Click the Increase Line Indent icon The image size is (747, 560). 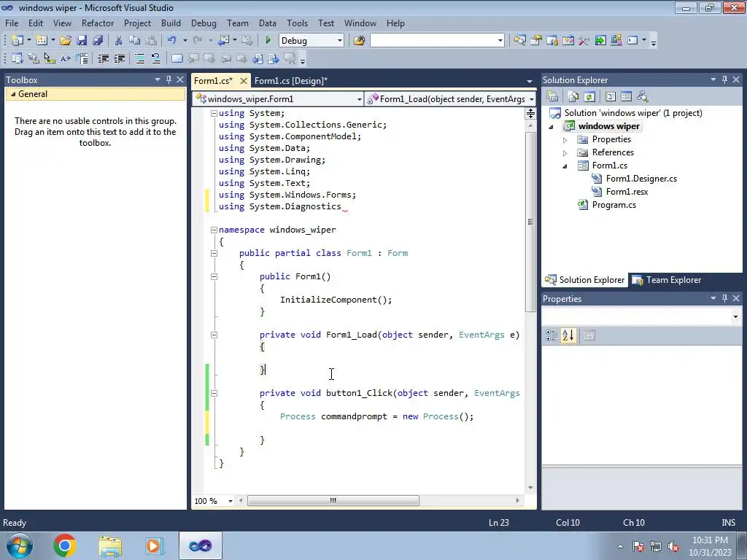[119, 58]
